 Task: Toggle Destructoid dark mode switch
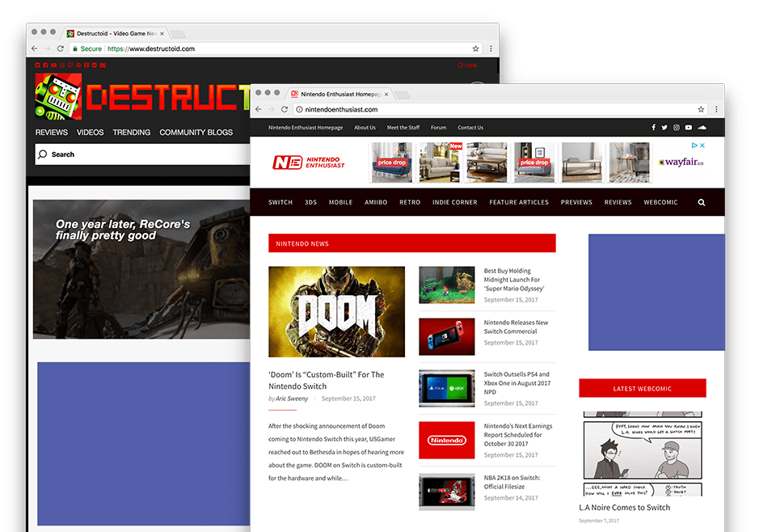[467, 65]
